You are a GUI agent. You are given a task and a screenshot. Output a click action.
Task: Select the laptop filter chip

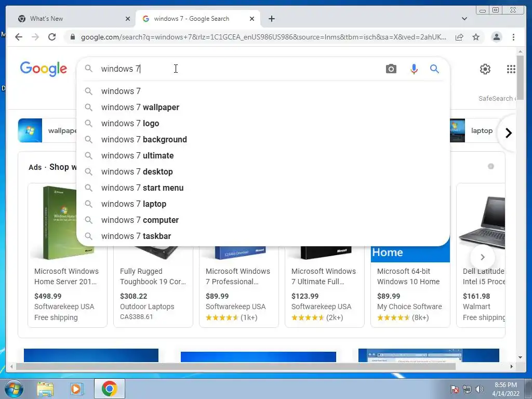tap(474, 130)
